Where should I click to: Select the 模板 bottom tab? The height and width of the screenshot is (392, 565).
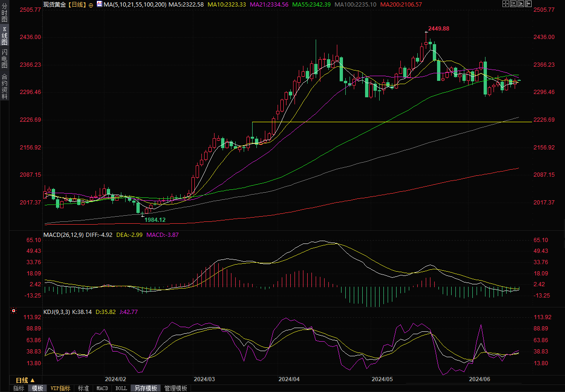(37, 388)
